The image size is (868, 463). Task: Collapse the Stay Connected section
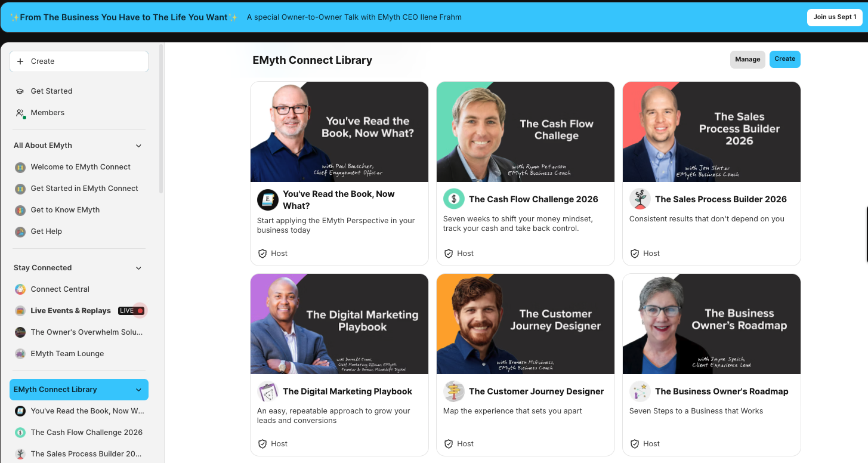coord(138,268)
